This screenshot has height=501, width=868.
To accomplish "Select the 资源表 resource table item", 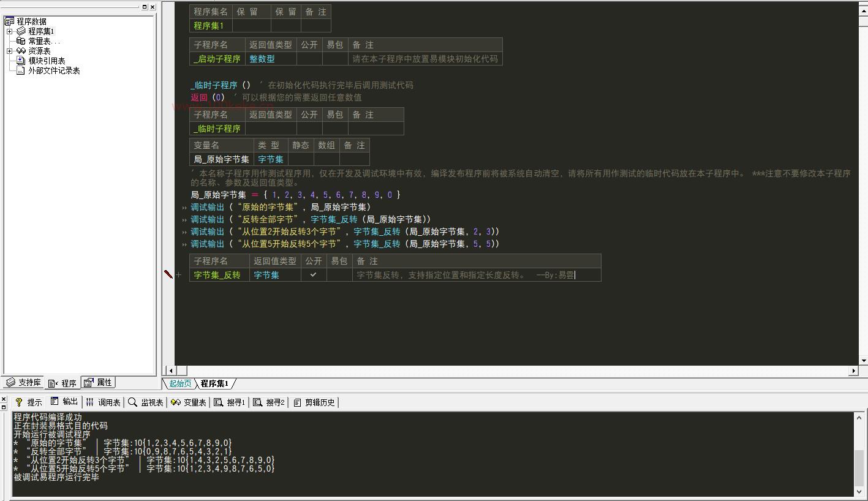I will [39, 51].
